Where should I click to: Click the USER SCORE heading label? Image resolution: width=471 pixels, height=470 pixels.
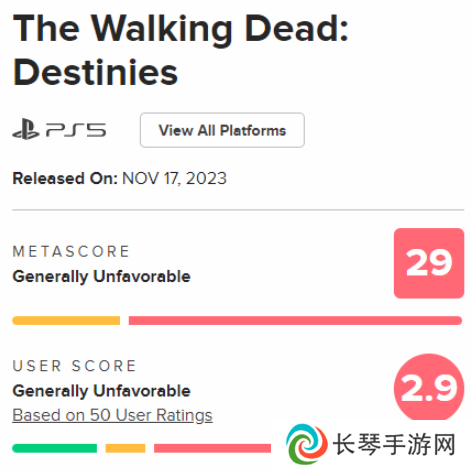click(x=74, y=366)
